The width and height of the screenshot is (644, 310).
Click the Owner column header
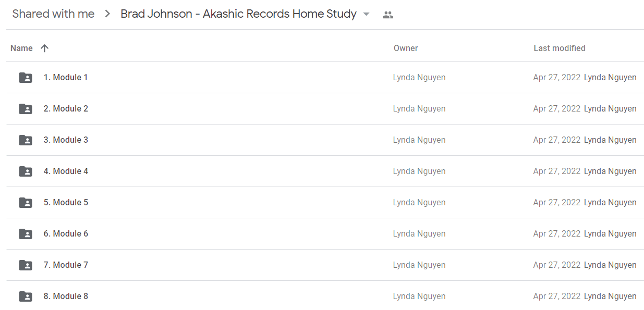(x=406, y=48)
